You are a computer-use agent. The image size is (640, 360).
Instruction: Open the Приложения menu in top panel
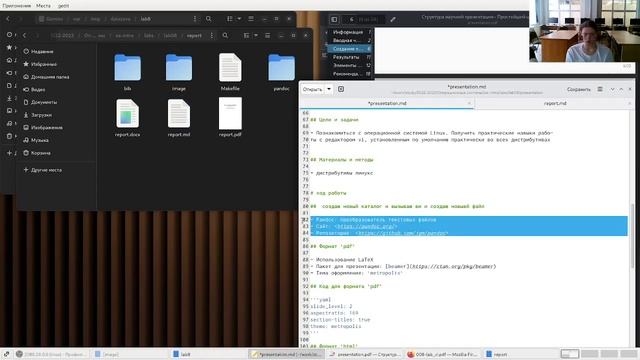point(17,6)
